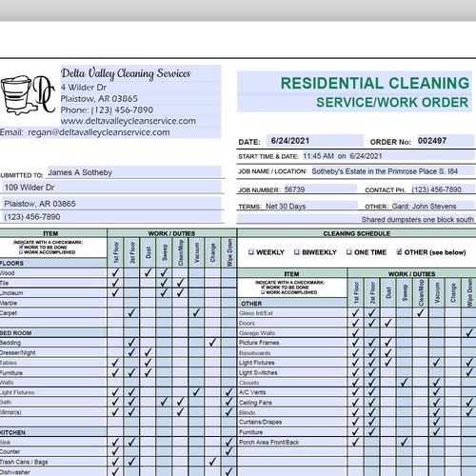The image size is (476, 476).
Task: Edit the OTHER field Gard: John Stevens
Action: point(433,207)
